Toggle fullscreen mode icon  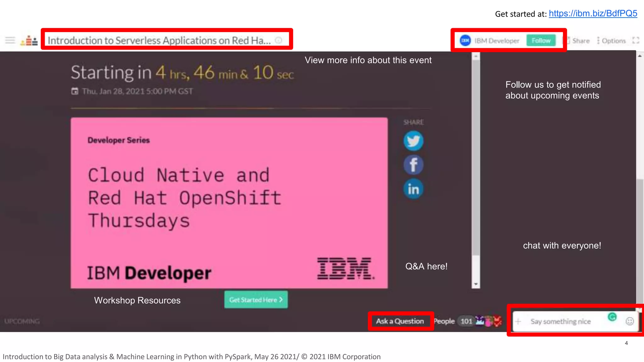pos(636,40)
